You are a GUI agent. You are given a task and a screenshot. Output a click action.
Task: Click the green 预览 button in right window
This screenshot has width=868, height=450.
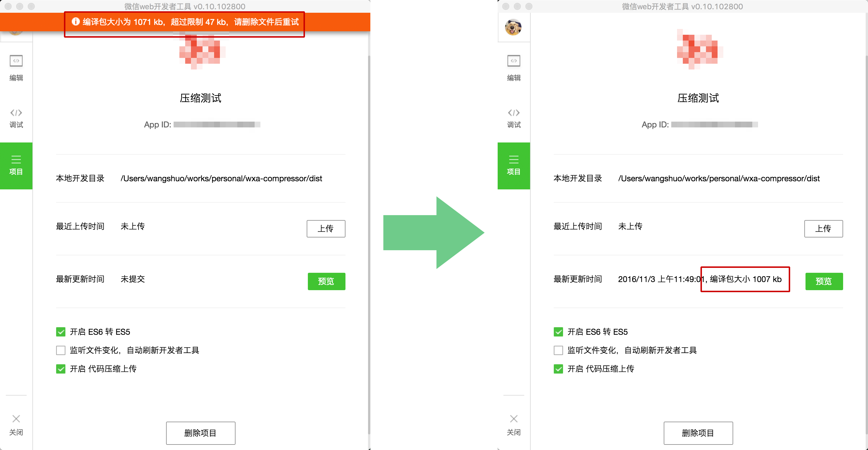point(824,281)
